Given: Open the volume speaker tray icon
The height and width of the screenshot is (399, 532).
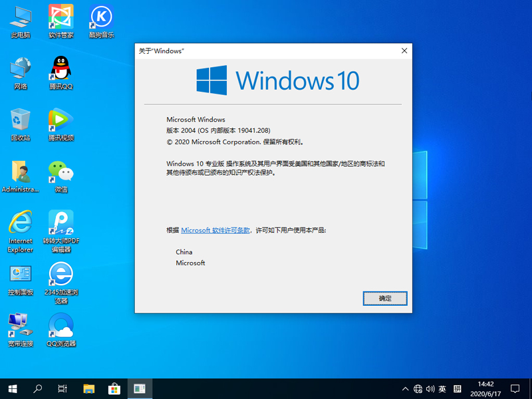Looking at the screenshot, I should (x=430, y=389).
